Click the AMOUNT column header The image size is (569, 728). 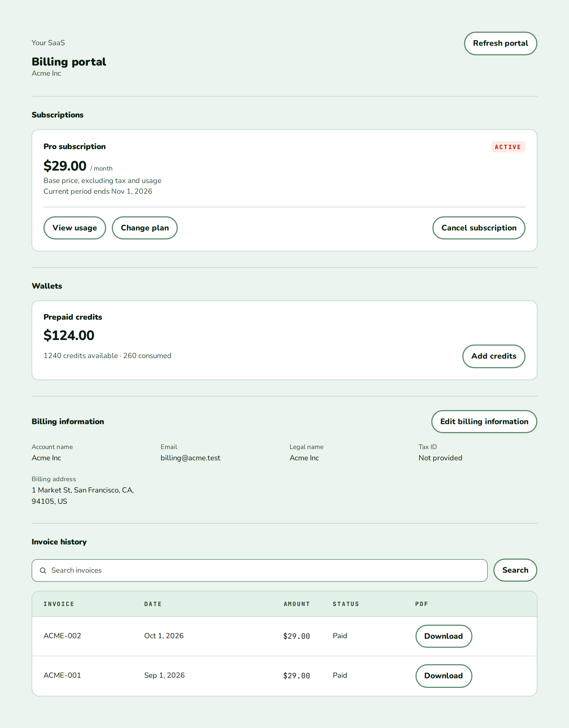coord(296,604)
